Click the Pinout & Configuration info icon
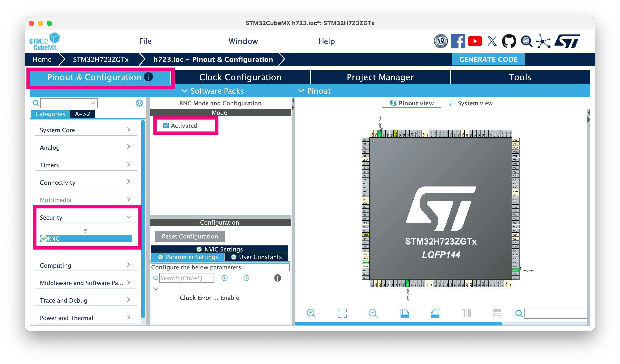This screenshot has width=620, height=364. [x=148, y=77]
